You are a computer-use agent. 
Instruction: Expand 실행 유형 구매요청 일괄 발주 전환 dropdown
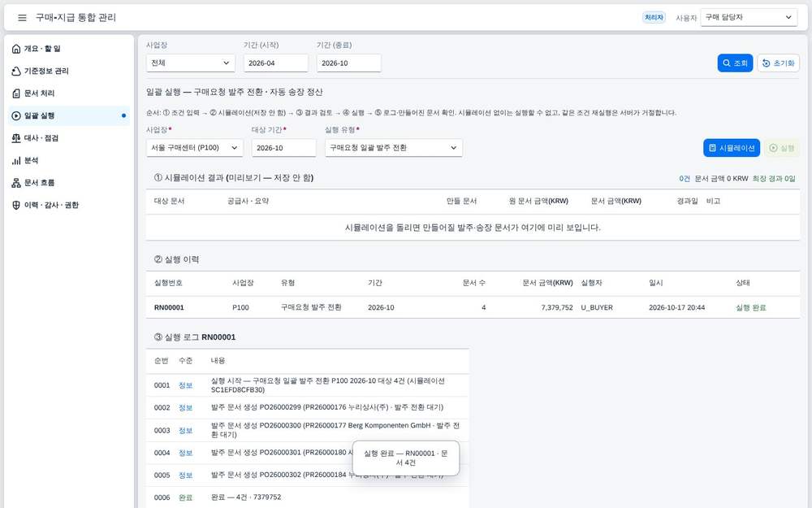pyautogui.click(x=394, y=148)
